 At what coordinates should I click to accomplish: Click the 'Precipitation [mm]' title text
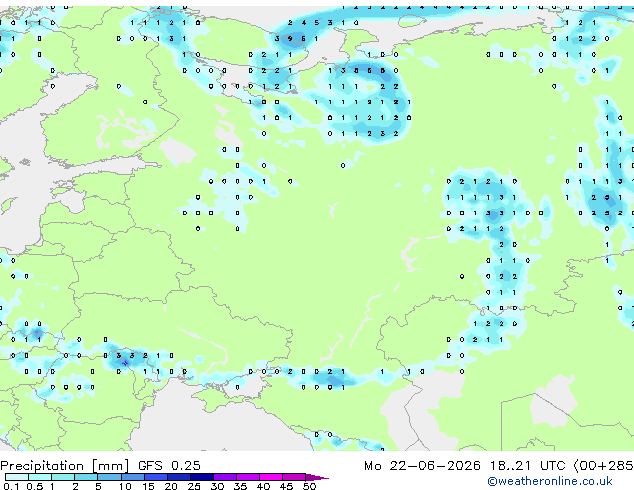65,466
